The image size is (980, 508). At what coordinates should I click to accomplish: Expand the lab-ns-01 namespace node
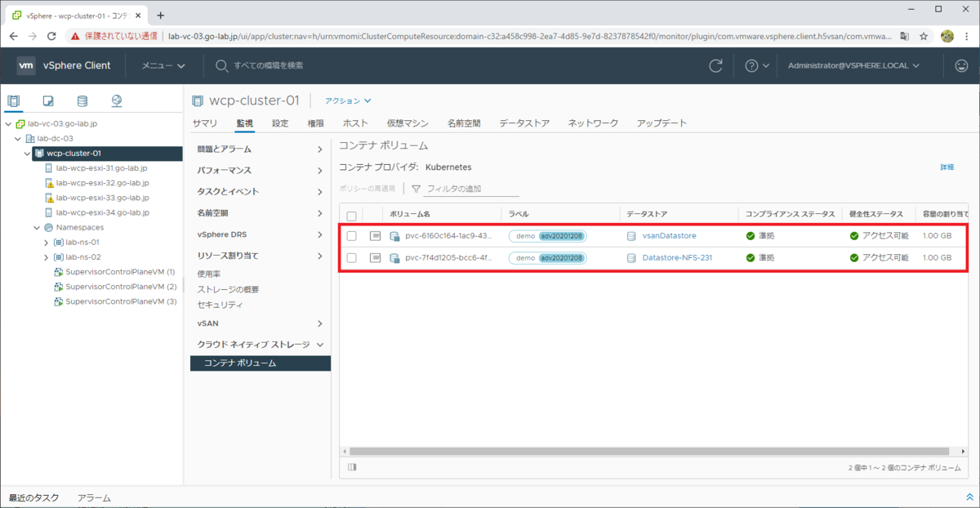point(47,243)
